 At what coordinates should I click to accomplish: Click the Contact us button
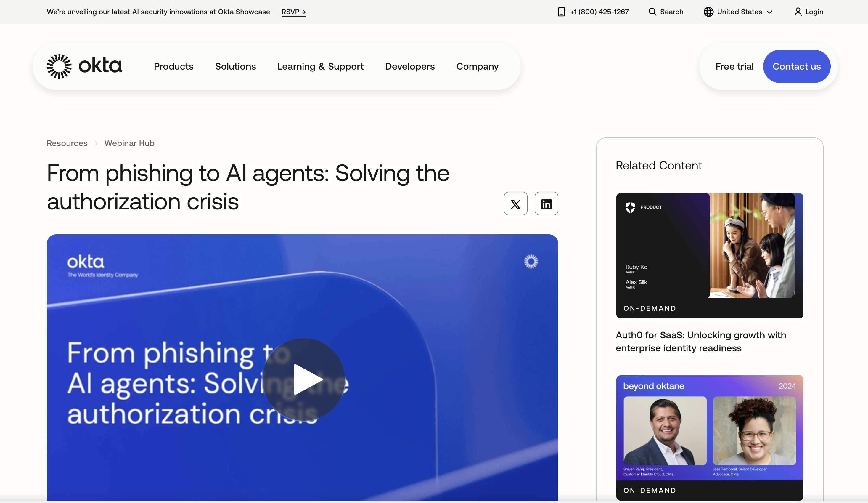797,66
